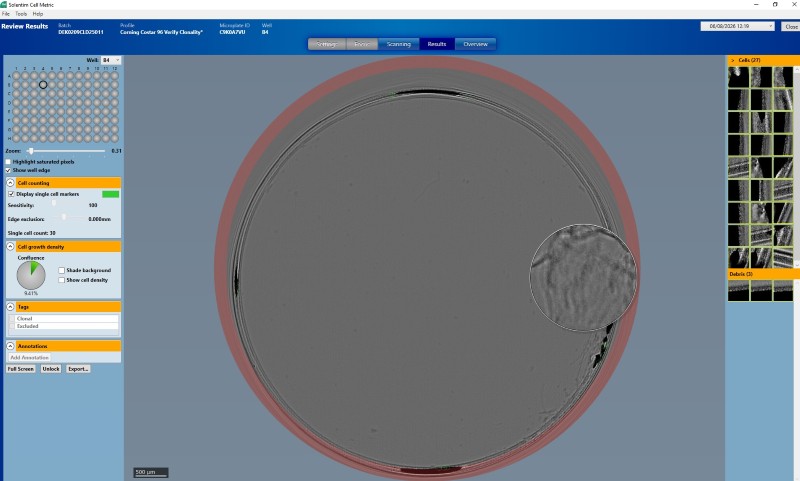Select well D6 in the plate map
The width and height of the screenshot is (800, 481).
point(61,103)
